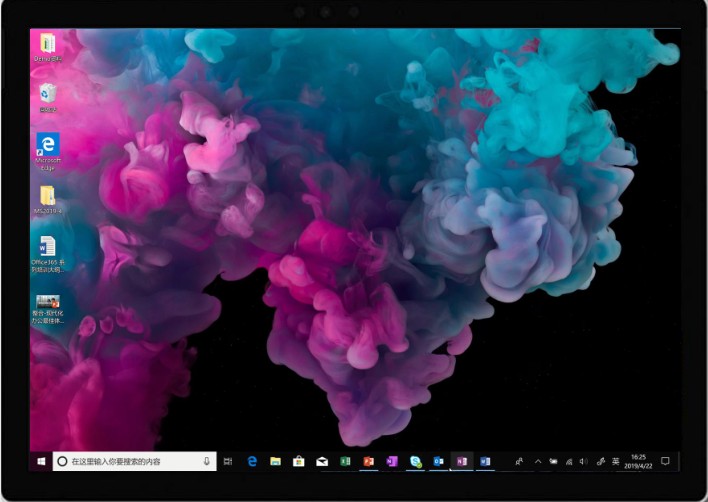This screenshot has width=708, height=502.
Task: Open the Windows Start menu
Action: coord(41,461)
